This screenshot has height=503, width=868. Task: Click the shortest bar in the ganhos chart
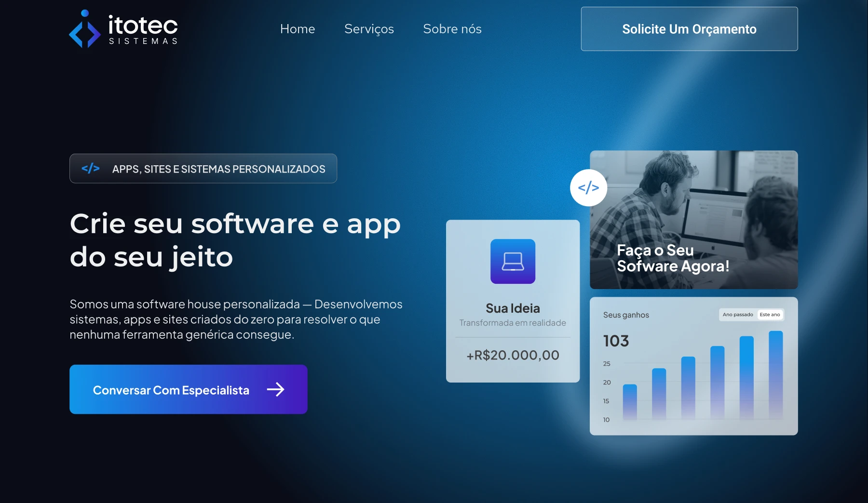630,401
